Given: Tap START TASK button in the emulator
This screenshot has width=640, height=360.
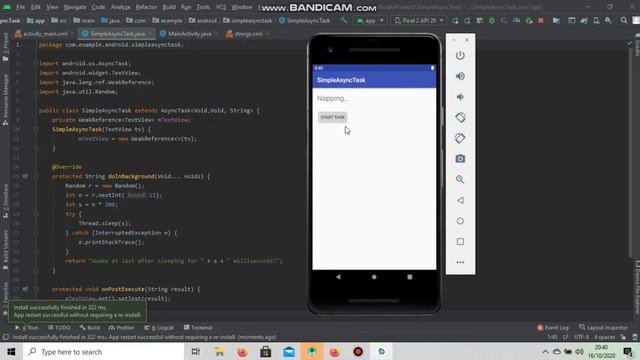Looking at the screenshot, I should click(332, 117).
